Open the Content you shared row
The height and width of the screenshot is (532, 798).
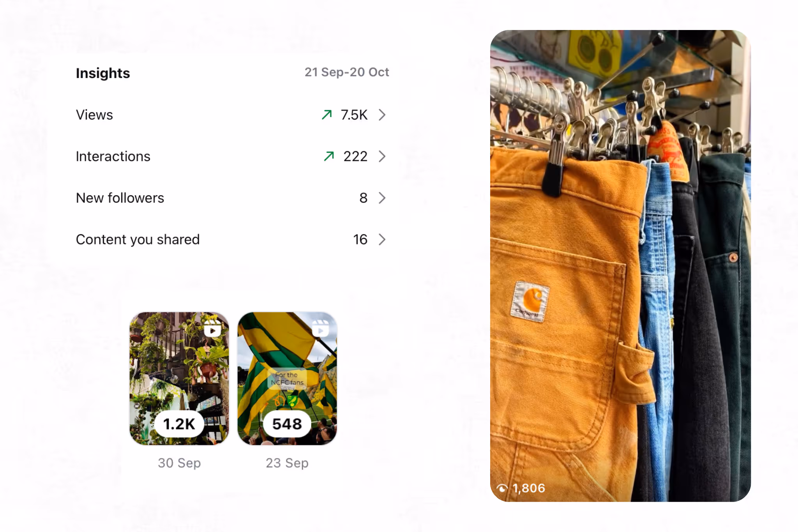coord(138,239)
